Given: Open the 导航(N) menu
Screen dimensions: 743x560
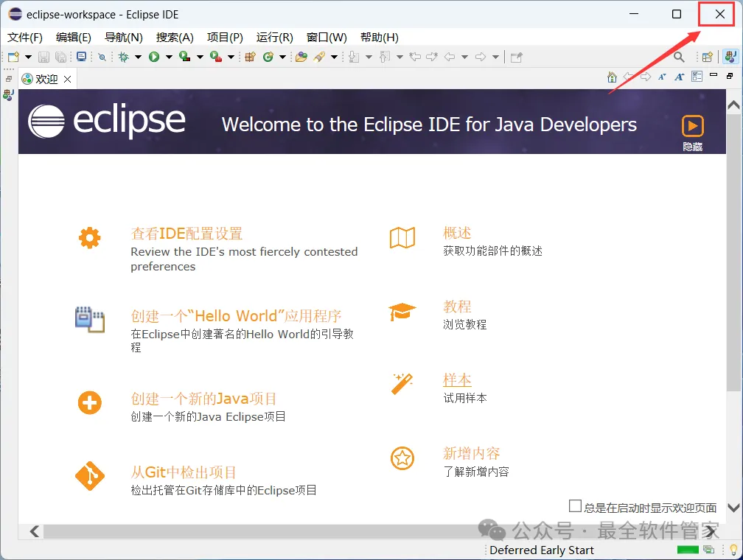Looking at the screenshot, I should click(x=124, y=37).
